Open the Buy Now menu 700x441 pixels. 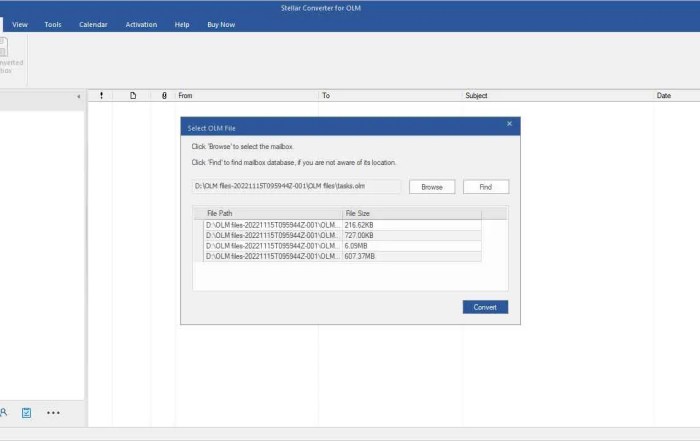click(x=221, y=25)
